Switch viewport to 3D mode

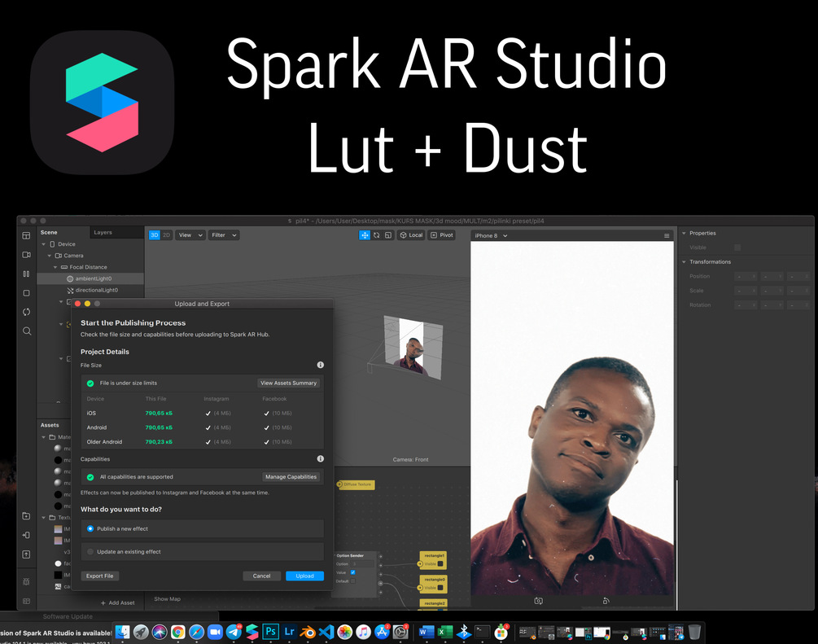[155, 235]
